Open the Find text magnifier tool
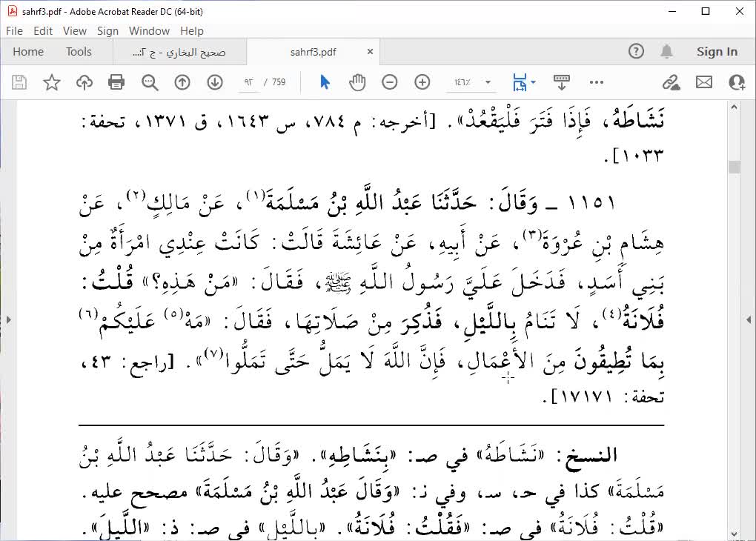Screen dimensions: 756x541 click(150, 82)
